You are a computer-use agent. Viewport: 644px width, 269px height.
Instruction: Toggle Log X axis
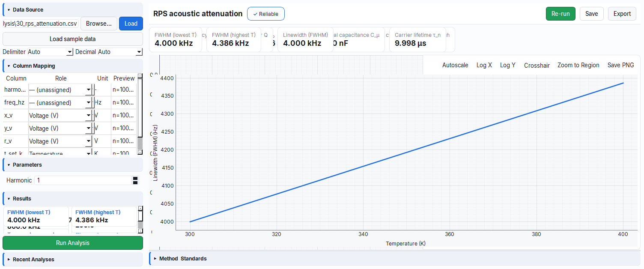tap(484, 65)
